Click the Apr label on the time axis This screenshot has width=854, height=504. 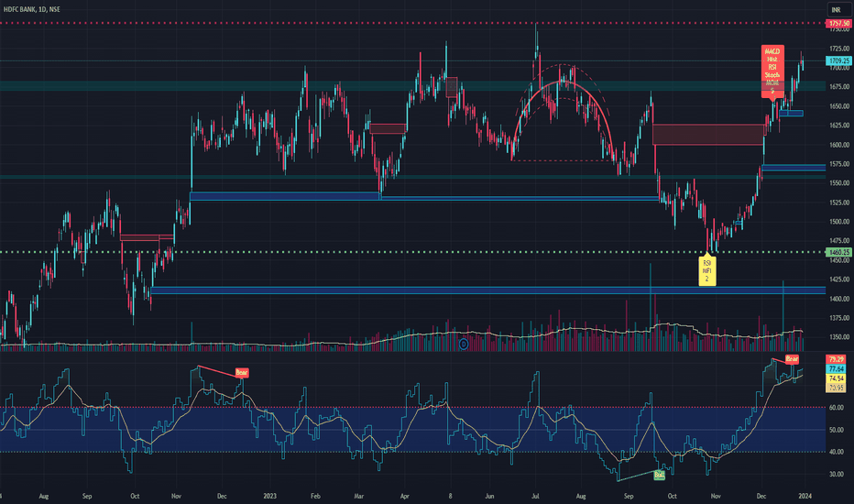pyautogui.click(x=405, y=497)
